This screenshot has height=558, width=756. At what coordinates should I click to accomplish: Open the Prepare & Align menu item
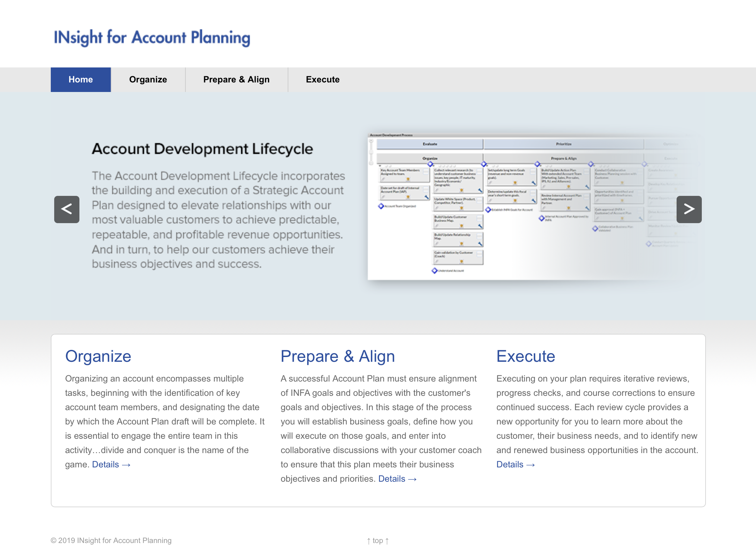237,79
